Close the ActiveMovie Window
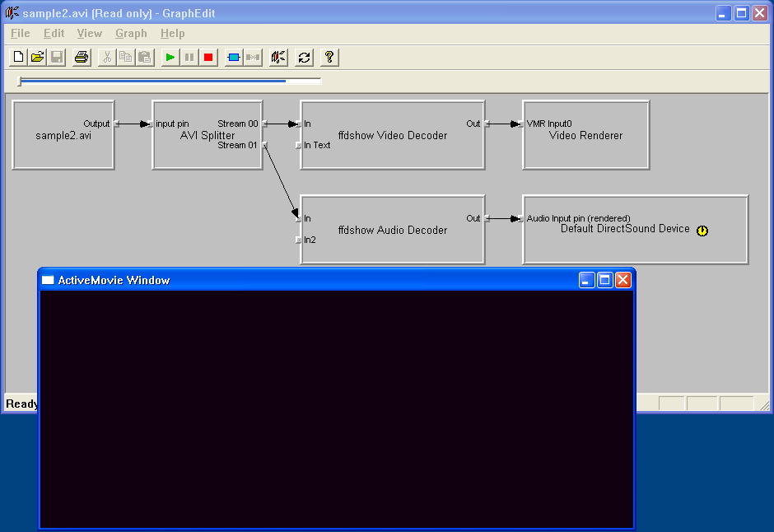The height and width of the screenshot is (532, 774). click(x=623, y=280)
